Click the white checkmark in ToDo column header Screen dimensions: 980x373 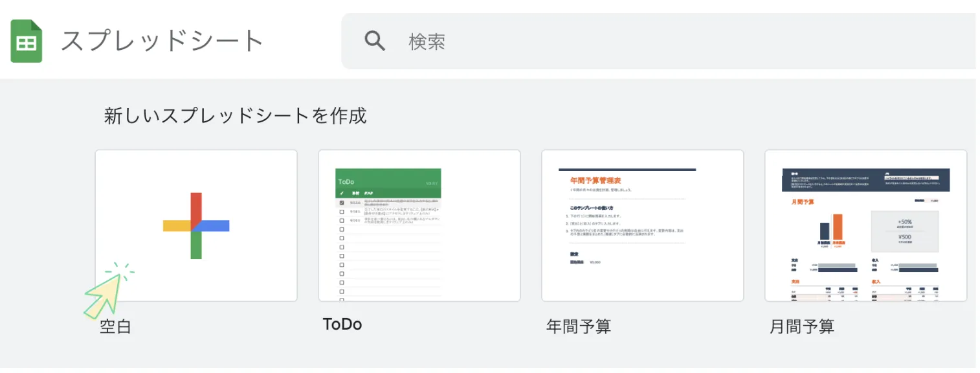(x=342, y=193)
